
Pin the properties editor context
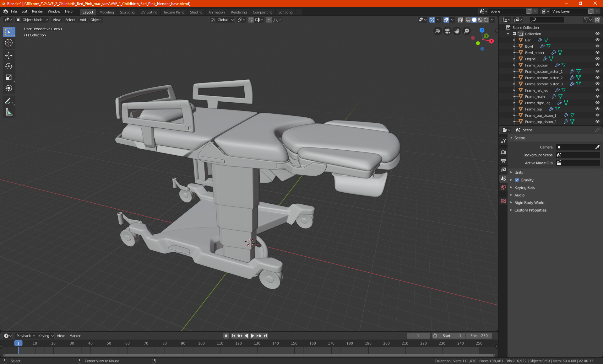tap(597, 130)
